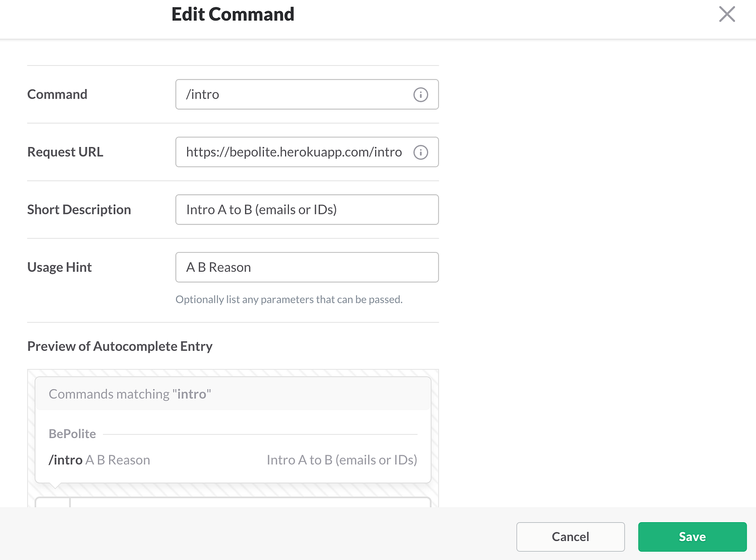
Task: Click the Preview of Autocomplete Entry heading
Action: (120, 346)
